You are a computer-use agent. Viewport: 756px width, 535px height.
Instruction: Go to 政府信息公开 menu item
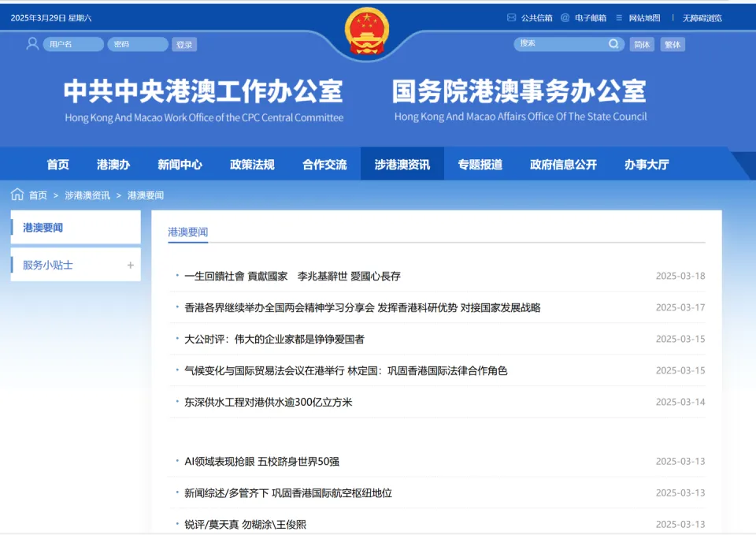[x=563, y=165]
